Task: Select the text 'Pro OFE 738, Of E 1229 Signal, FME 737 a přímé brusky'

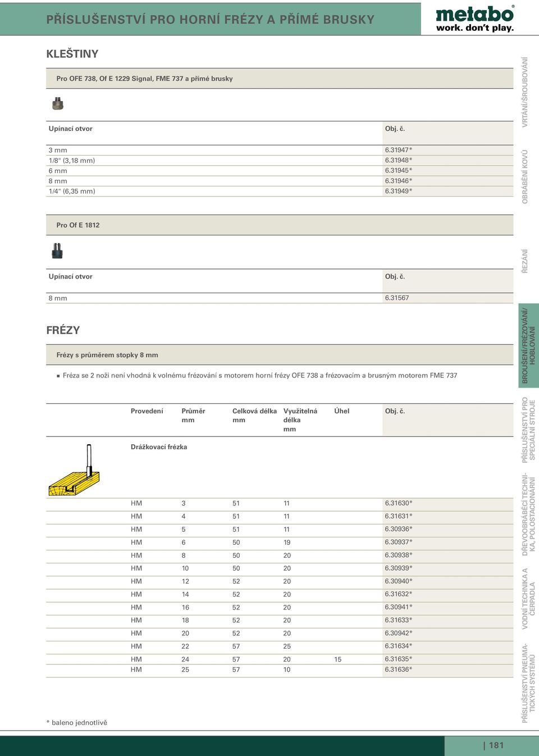Action: click(144, 79)
